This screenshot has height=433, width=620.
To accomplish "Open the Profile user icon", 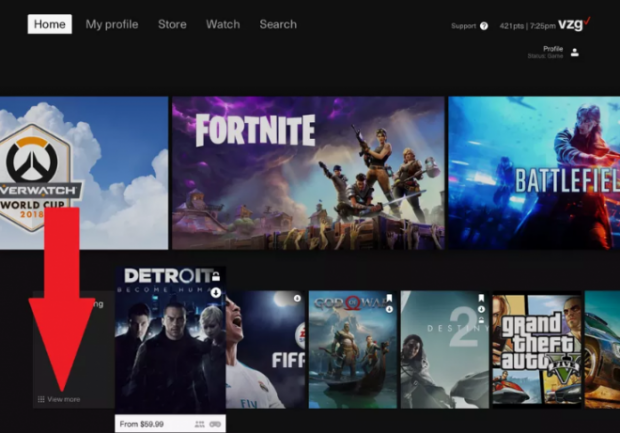I will (x=575, y=52).
